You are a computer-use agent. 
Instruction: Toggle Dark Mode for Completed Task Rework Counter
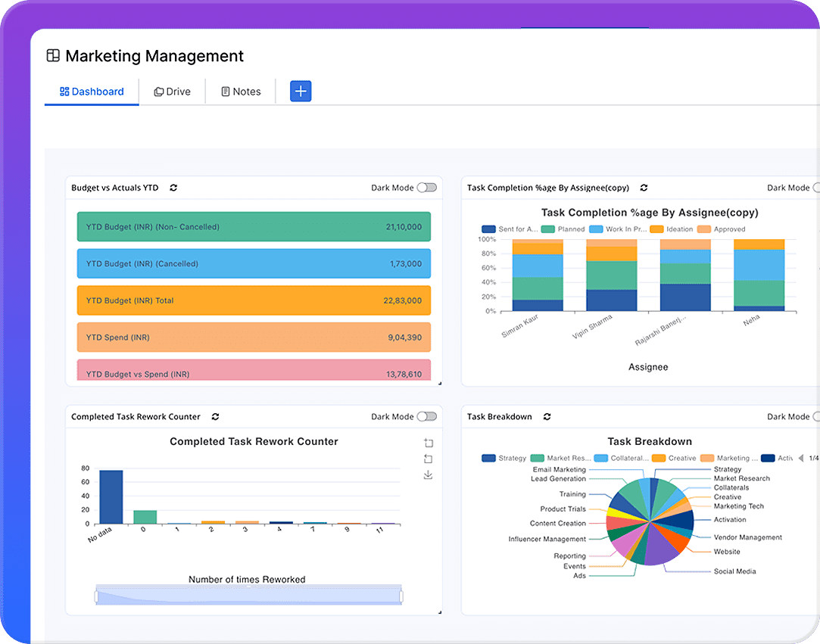(427, 417)
